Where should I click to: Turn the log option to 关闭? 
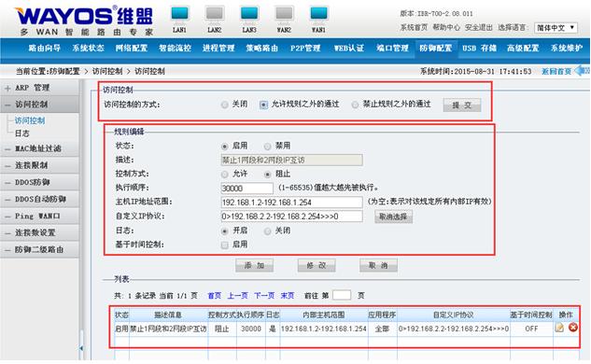pyautogui.click(x=267, y=231)
